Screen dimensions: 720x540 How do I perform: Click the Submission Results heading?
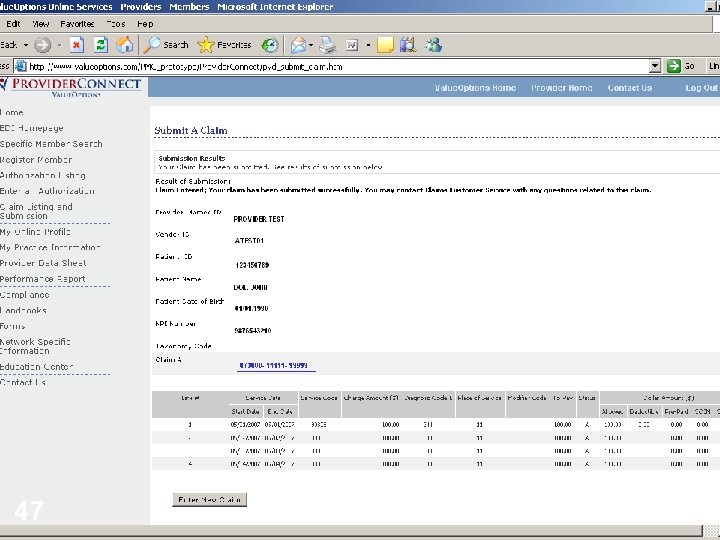pyautogui.click(x=191, y=158)
